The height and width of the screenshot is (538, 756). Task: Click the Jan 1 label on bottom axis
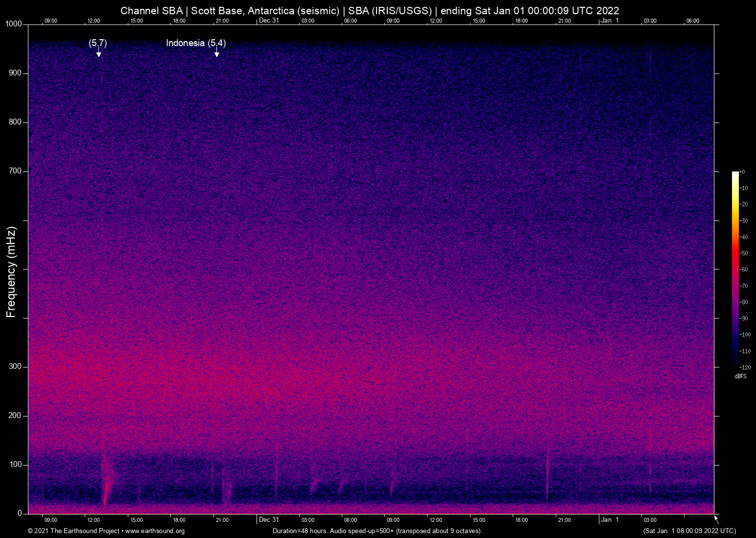tap(610, 519)
